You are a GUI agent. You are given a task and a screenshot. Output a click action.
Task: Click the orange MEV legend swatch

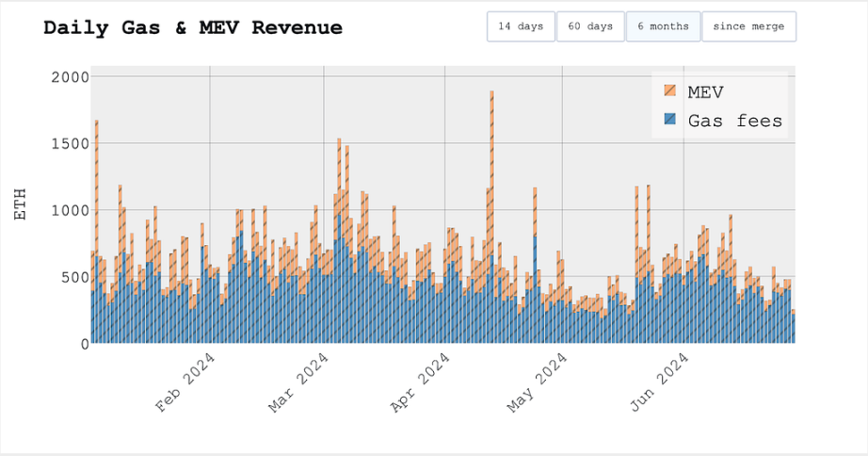(x=670, y=90)
